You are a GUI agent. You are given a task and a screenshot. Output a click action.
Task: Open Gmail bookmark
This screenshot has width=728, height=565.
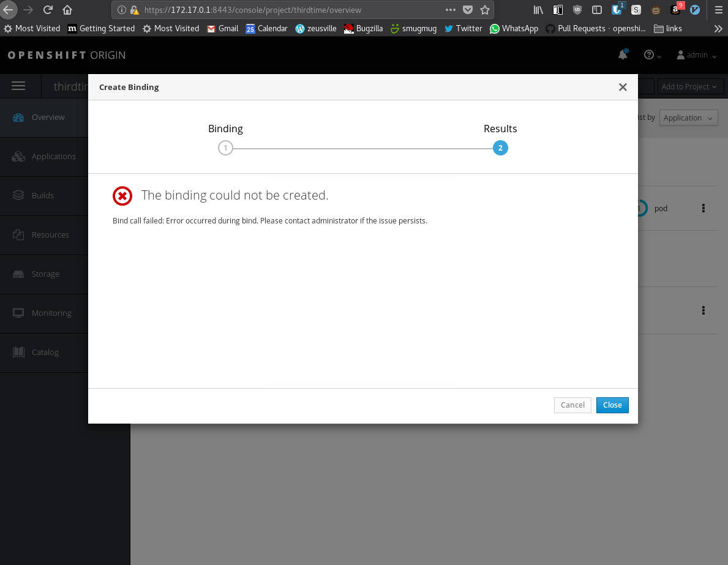click(x=222, y=29)
